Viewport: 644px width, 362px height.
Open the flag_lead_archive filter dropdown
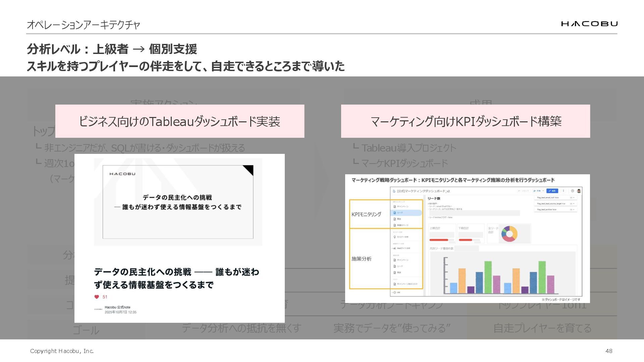574,209
